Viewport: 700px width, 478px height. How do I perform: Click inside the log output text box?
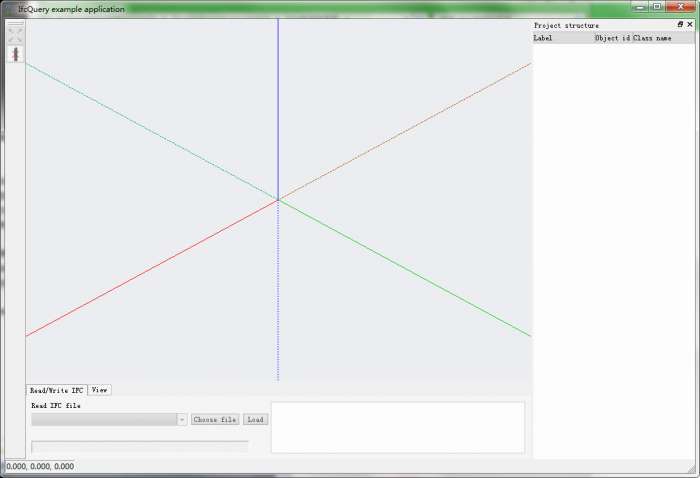click(398, 428)
